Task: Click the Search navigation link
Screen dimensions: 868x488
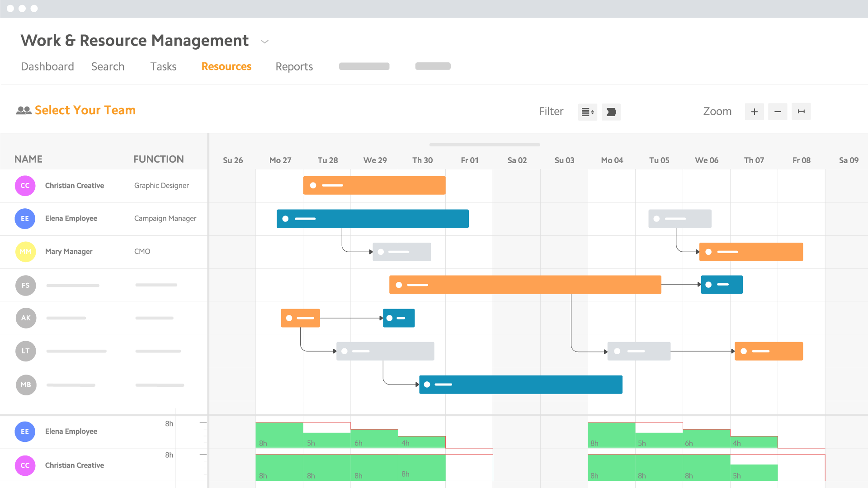Action: [x=108, y=66]
